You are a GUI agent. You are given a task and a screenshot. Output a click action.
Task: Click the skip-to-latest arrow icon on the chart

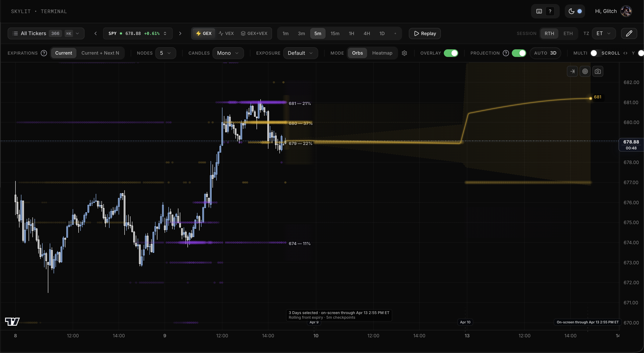pyautogui.click(x=572, y=71)
